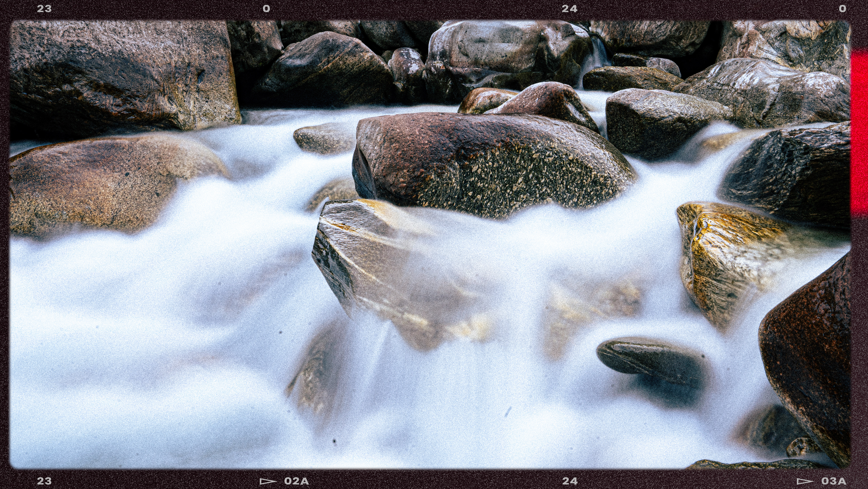Click the 0 in the top-right corner

(842, 9)
